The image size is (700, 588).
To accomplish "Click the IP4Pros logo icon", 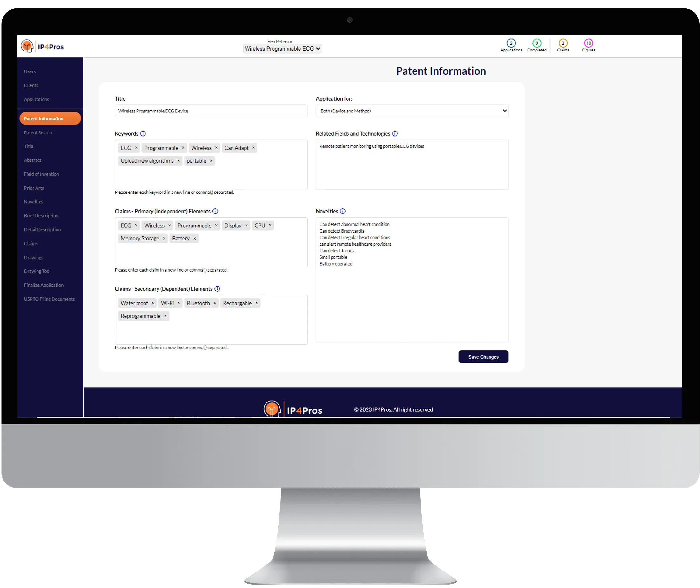I will 28,47.
